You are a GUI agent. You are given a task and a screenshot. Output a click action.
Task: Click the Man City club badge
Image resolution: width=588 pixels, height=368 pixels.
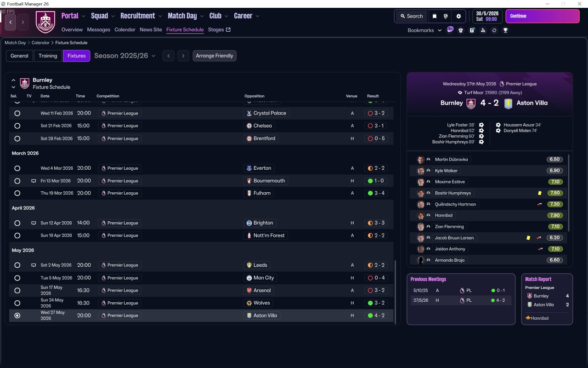(x=249, y=278)
